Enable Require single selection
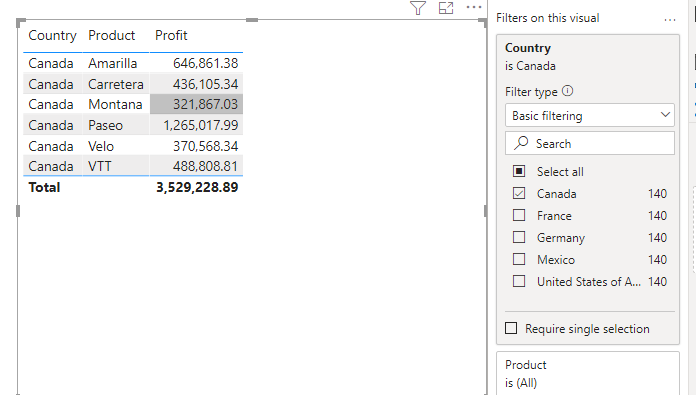This screenshot has height=395, width=696. click(x=511, y=328)
